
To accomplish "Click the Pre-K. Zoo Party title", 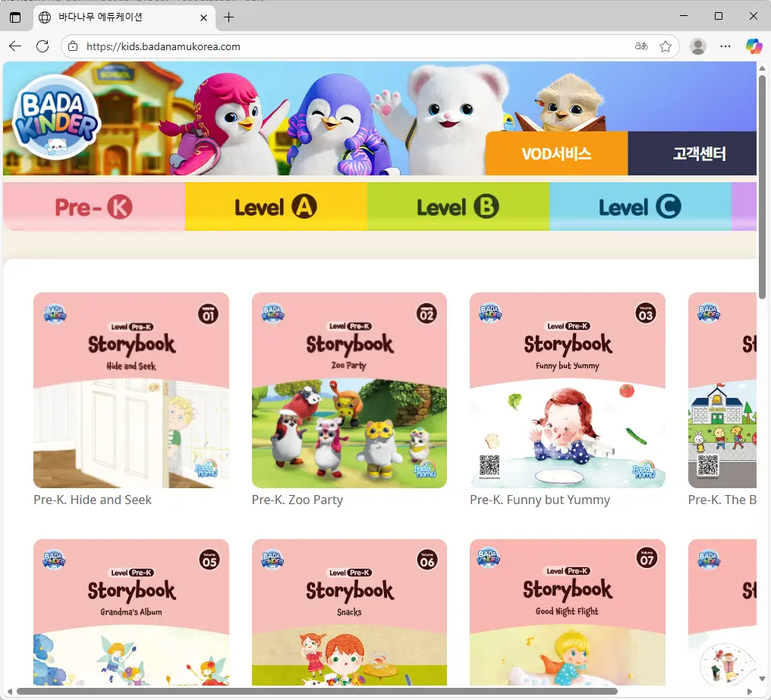I will pyautogui.click(x=297, y=500).
